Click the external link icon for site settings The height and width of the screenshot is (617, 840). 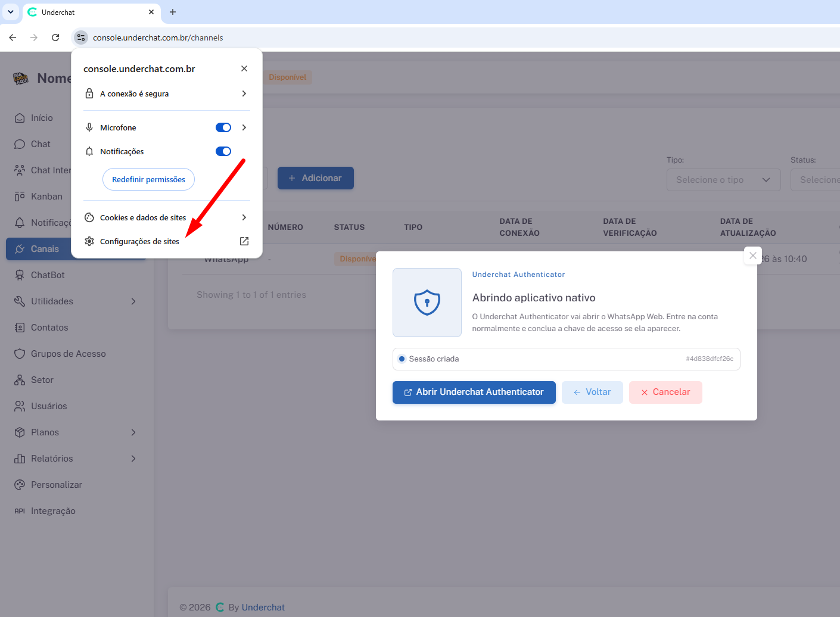pos(244,241)
